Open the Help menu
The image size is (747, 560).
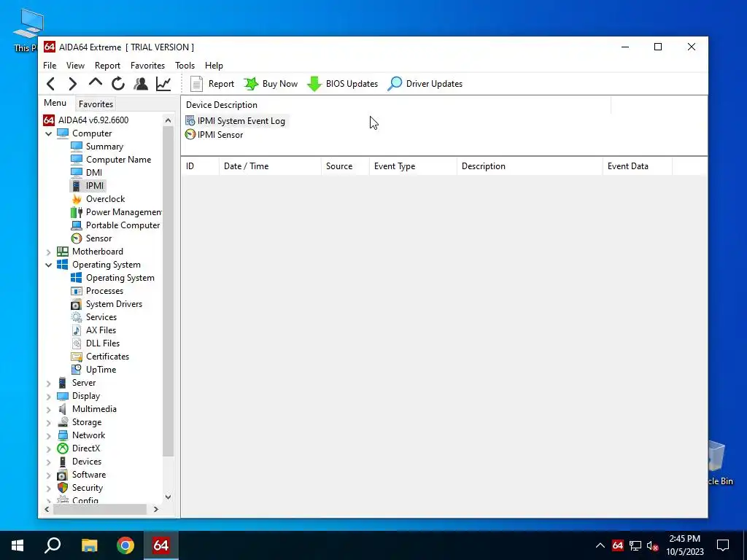coord(214,66)
